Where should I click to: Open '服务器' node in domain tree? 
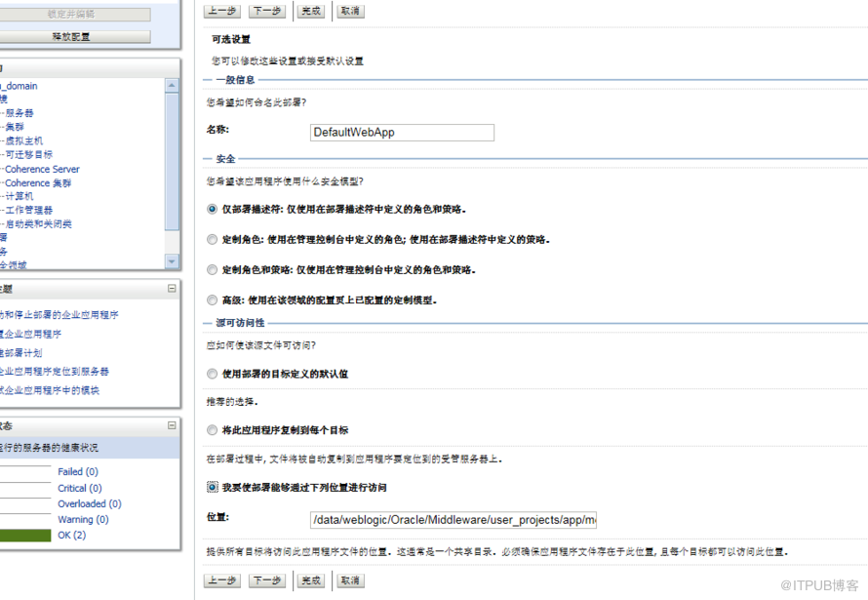tap(20, 113)
